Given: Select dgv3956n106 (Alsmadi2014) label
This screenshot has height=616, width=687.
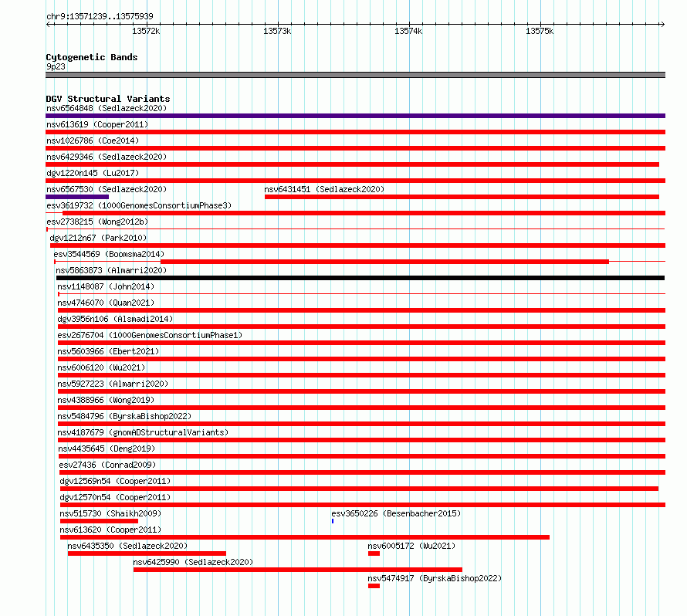Looking at the screenshot, I should pos(115,319).
